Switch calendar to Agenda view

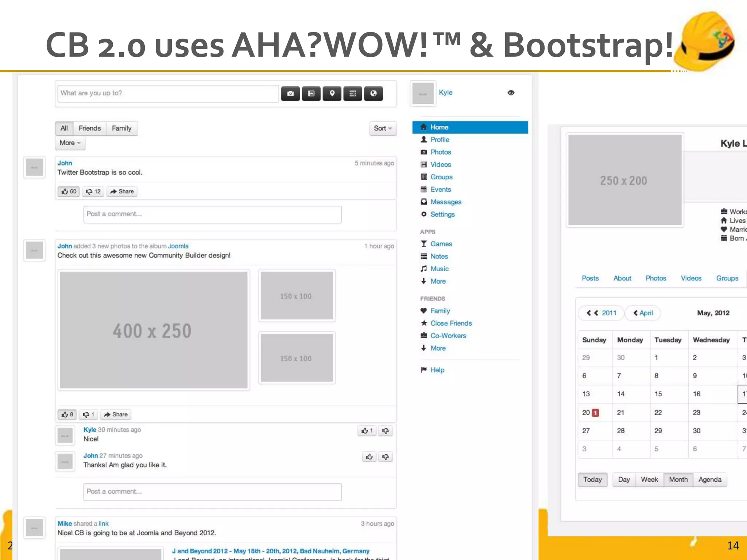(x=710, y=480)
